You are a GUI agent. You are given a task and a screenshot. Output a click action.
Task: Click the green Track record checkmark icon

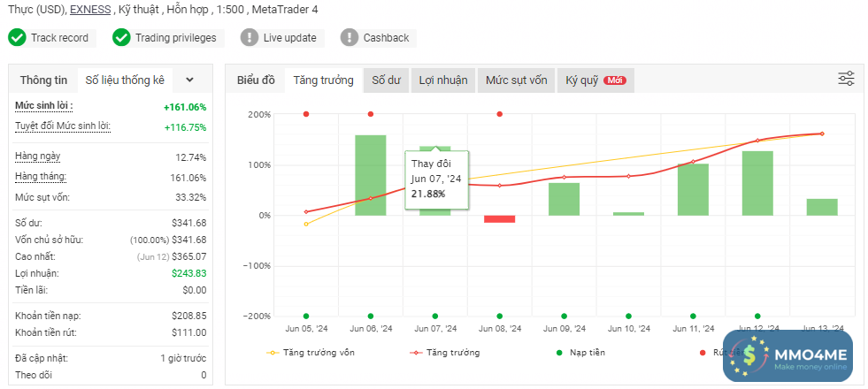pos(17,38)
